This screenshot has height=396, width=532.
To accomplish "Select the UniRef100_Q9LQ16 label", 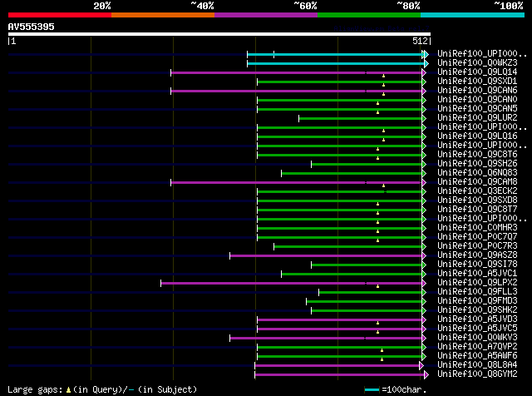I will [477, 136].
